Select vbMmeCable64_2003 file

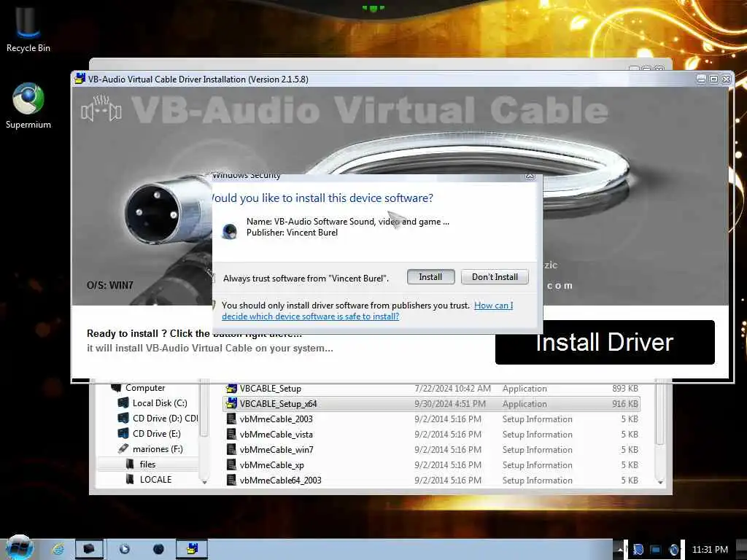click(431, 480)
